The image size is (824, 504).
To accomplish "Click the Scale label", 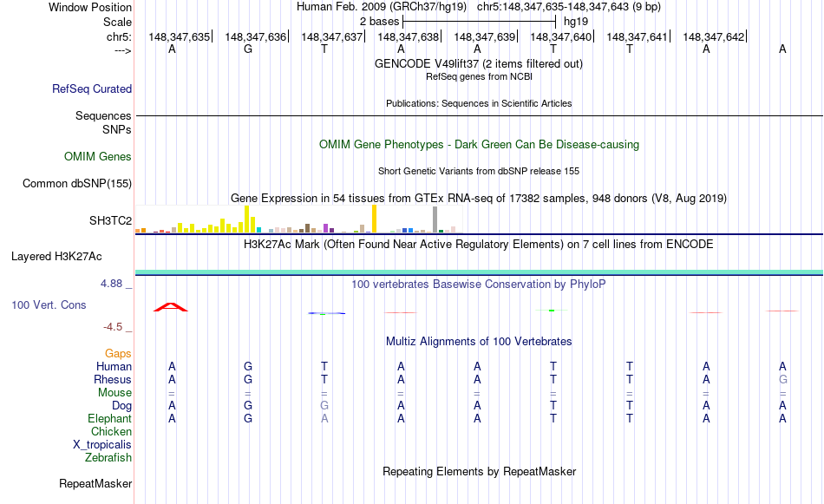I will (117, 22).
